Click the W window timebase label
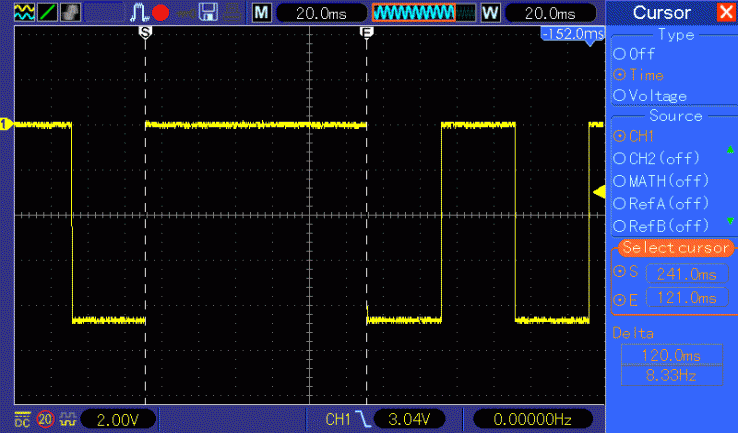Image resolution: width=738 pixels, height=433 pixels. point(490,13)
